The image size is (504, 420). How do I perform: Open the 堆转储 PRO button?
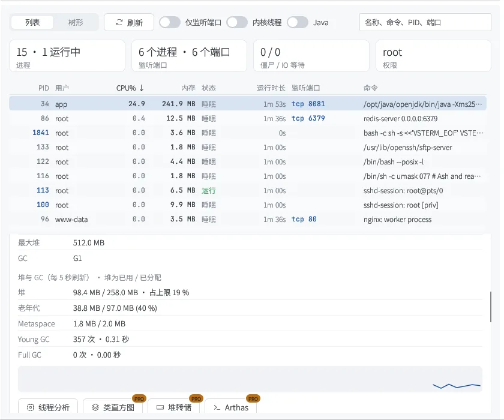click(173, 407)
